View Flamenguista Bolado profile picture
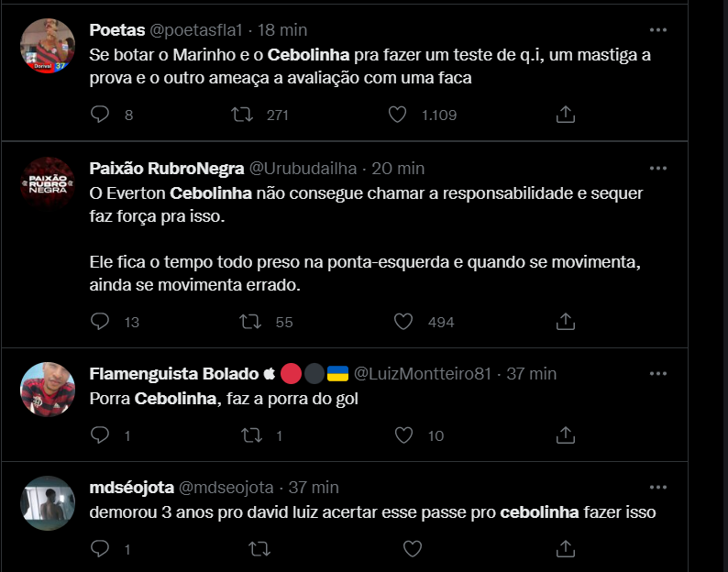 click(x=48, y=389)
